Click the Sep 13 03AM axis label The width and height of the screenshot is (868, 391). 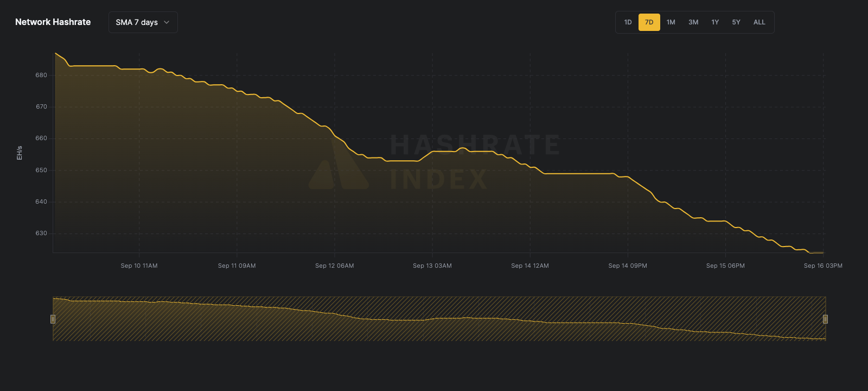click(x=432, y=266)
